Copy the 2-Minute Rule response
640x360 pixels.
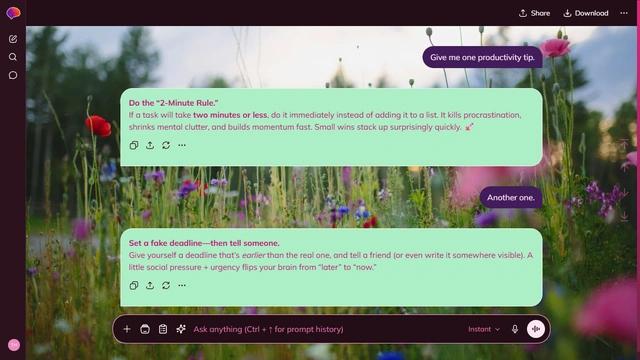134,145
